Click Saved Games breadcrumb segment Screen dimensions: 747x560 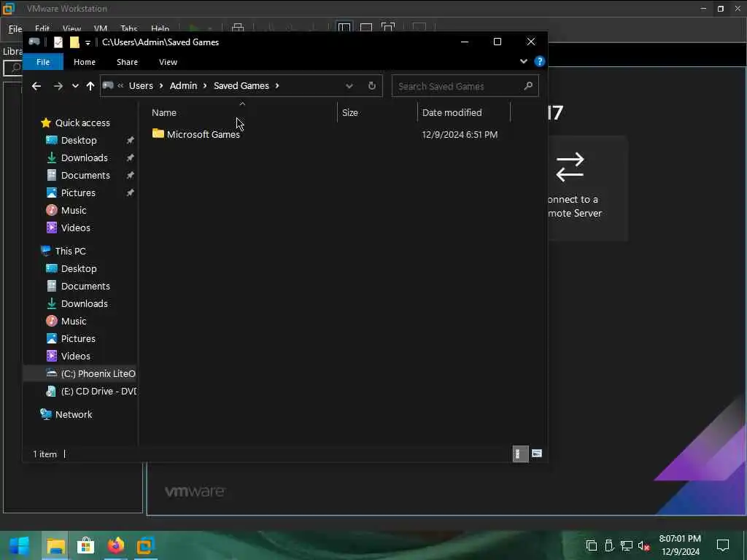click(241, 86)
